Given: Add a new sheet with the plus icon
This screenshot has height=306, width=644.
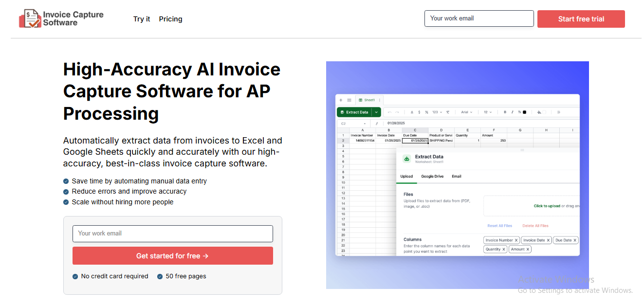Looking at the screenshot, I should click(x=341, y=100).
